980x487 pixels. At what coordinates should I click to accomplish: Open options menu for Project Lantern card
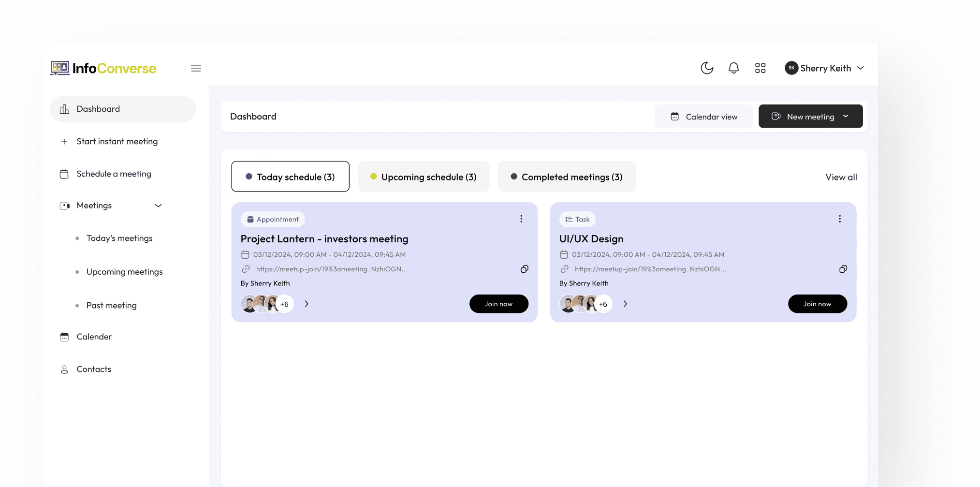(521, 219)
